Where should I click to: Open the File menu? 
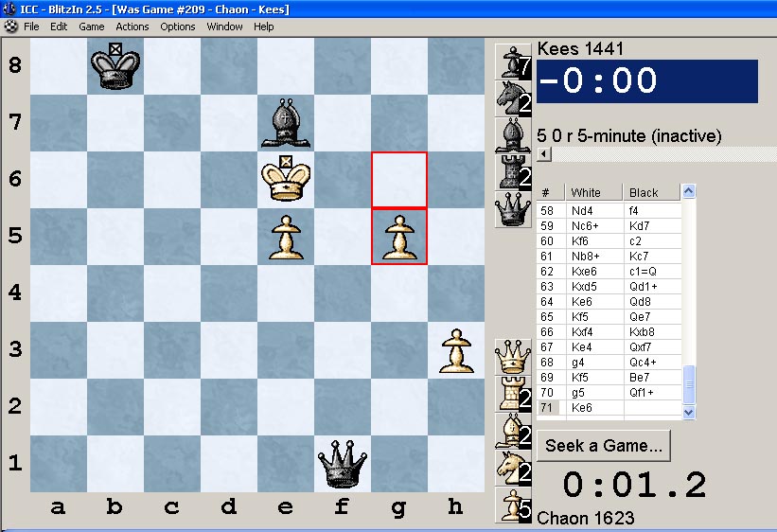31,27
